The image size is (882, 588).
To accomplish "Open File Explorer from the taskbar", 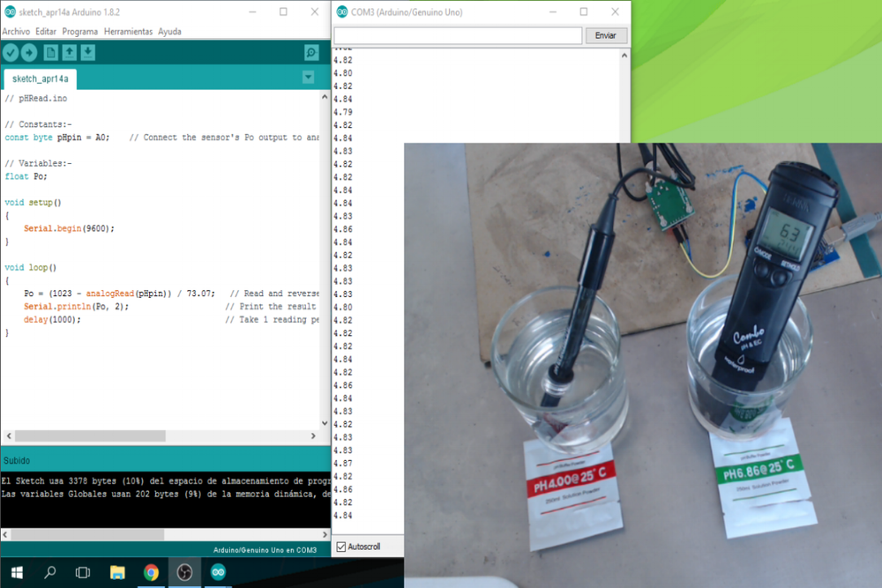I will point(117,572).
